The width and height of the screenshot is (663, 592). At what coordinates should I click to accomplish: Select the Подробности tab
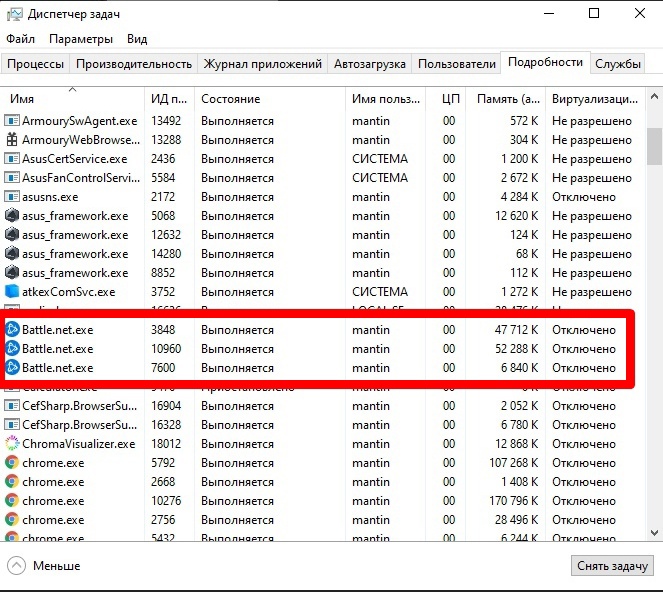pos(545,62)
